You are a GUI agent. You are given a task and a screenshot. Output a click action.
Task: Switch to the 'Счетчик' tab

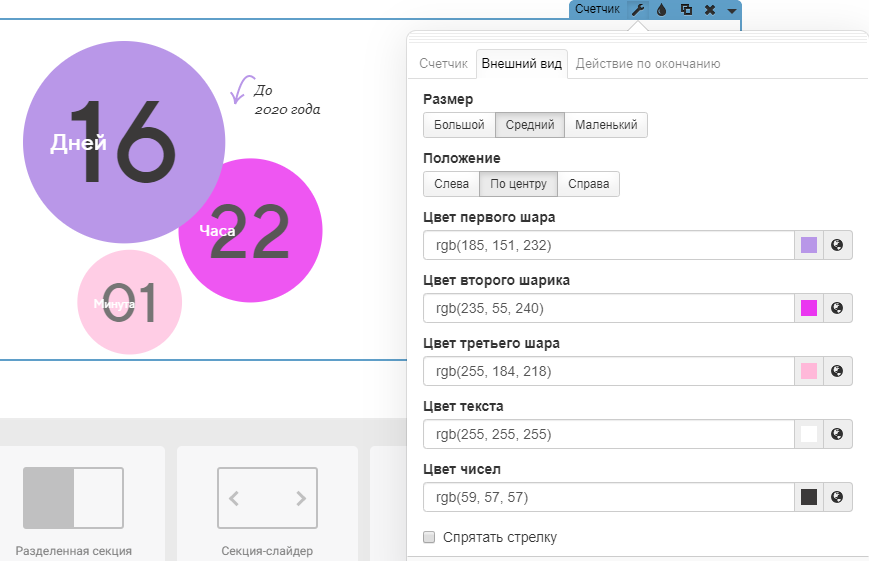(443, 64)
